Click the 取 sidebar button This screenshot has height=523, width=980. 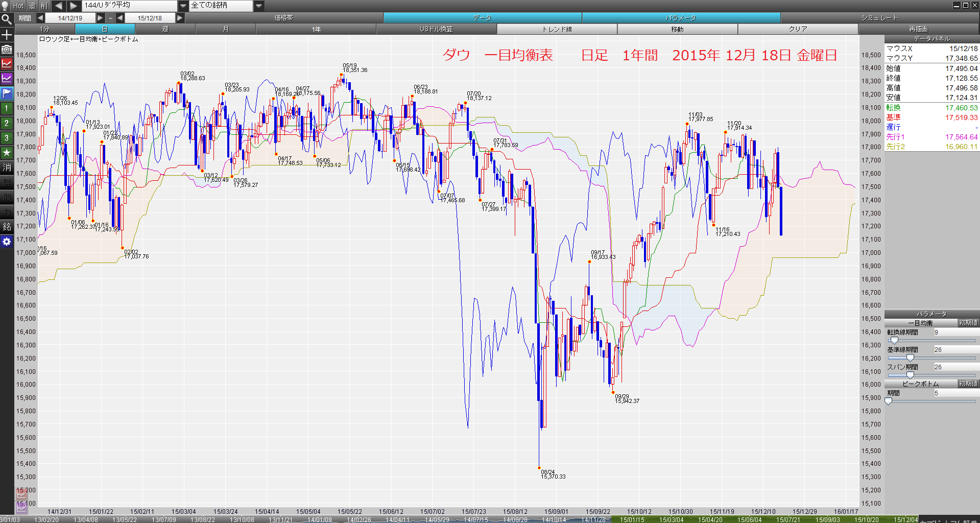6,197
